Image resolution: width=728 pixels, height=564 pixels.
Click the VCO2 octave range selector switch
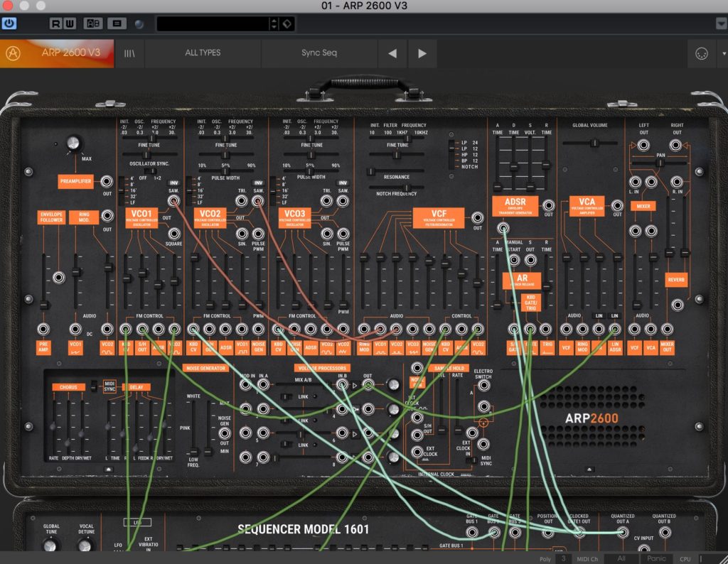(189, 190)
